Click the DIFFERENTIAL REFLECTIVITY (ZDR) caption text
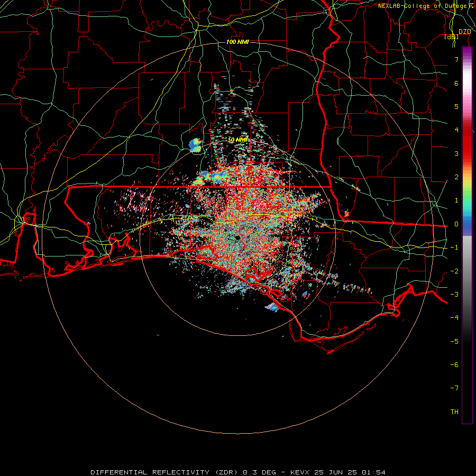Viewport: 476px width, 476px height. pyautogui.click(x=166, y=472)
